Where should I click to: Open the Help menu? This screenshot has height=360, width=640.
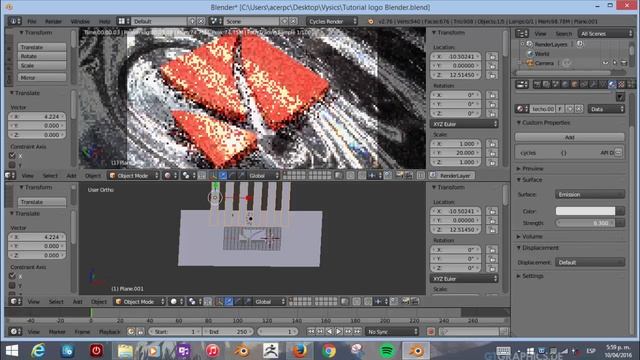104,21
